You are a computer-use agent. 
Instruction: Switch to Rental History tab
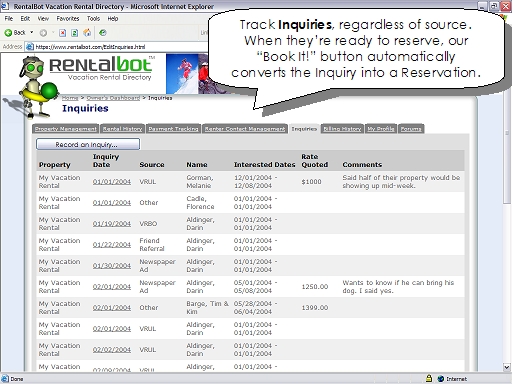[x=122, y=129]
